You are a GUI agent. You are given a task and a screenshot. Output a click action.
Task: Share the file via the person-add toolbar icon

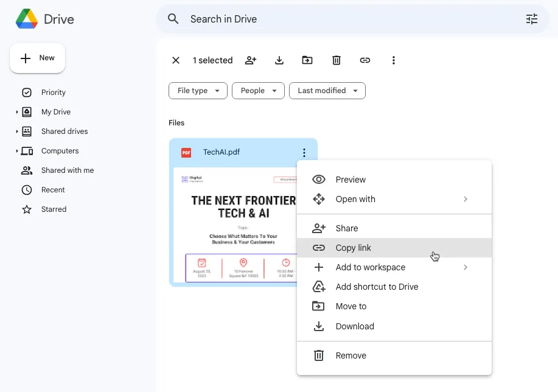click(251, 60)
